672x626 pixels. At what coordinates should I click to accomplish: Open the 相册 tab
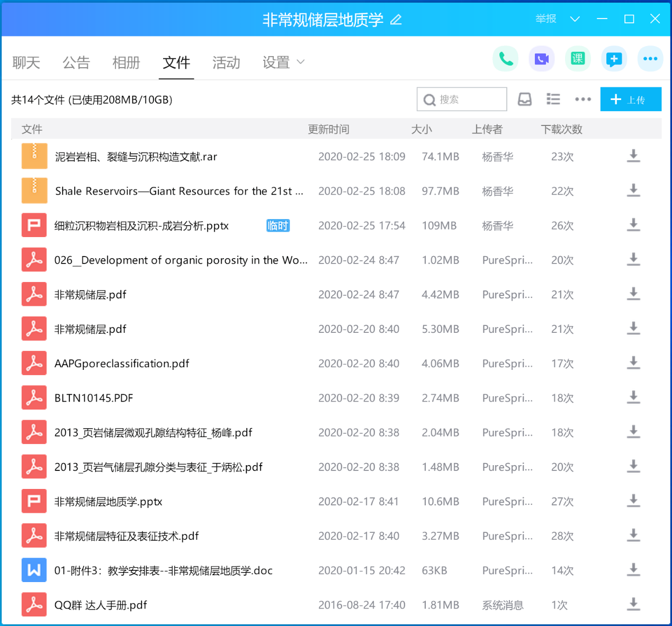126,62
